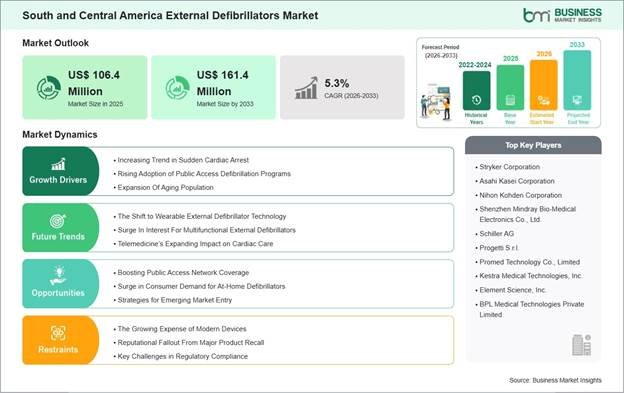Click the forecast period illustration thumbnail
Image resolution: width=624 pixels, height=393 pixels.
tap(436, 102)
